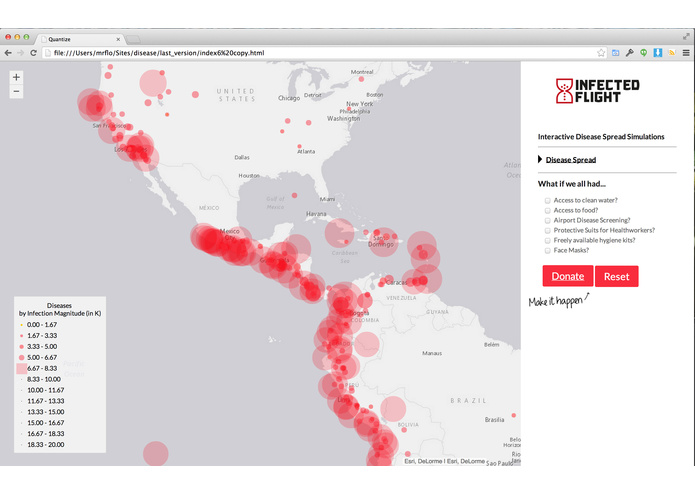Click the 6.67 - 8.33 legend swatch
This screenshot has width=695, height=494.
[x=22, y=369]
